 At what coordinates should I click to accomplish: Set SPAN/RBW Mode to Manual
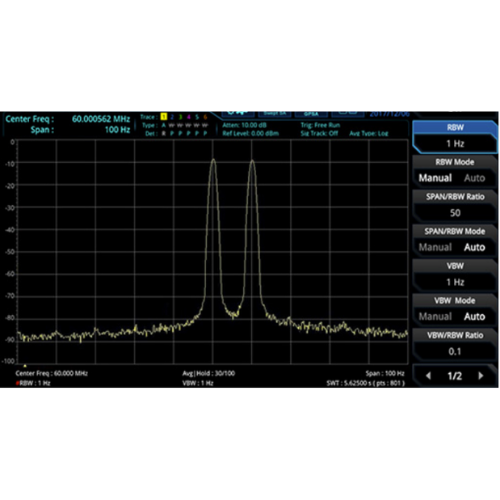click(435, 247)
